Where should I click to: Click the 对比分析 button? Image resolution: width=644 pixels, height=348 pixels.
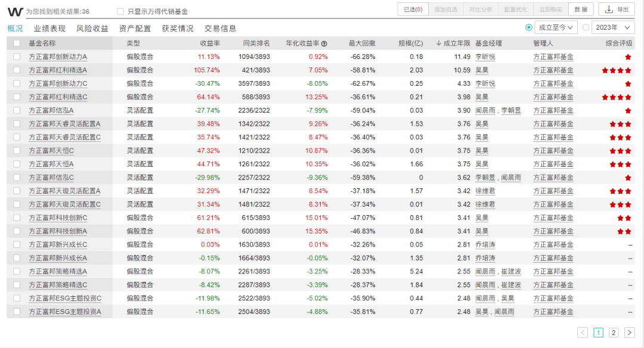tap(481, 10)
